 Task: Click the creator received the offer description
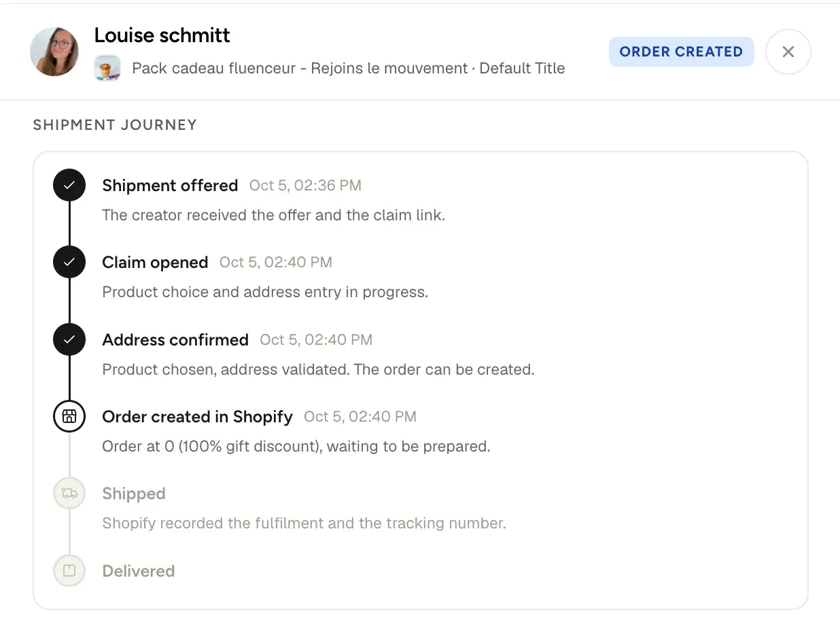pos(273,215)
